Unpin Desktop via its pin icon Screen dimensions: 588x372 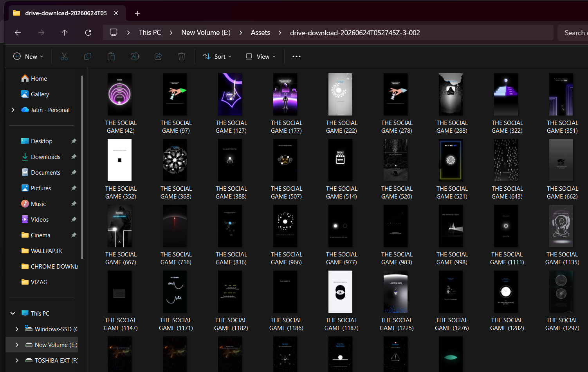click(74, 141)
